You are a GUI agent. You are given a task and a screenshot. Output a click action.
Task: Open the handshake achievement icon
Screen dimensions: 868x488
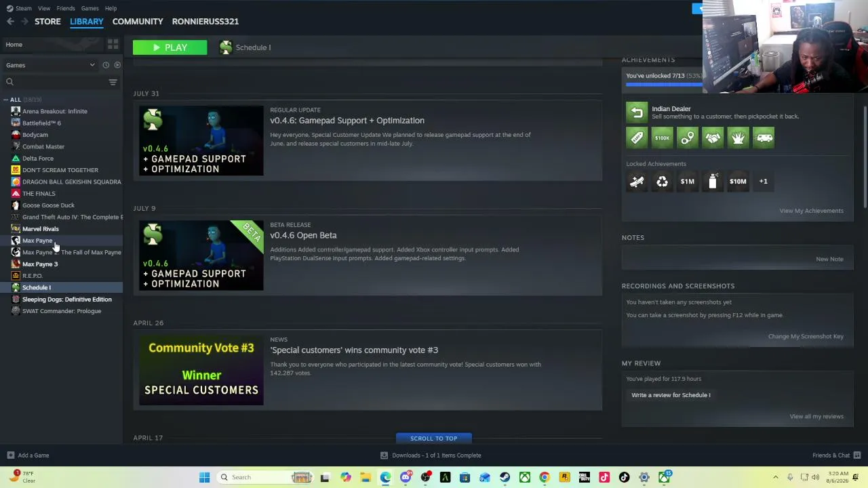point(713,138)
